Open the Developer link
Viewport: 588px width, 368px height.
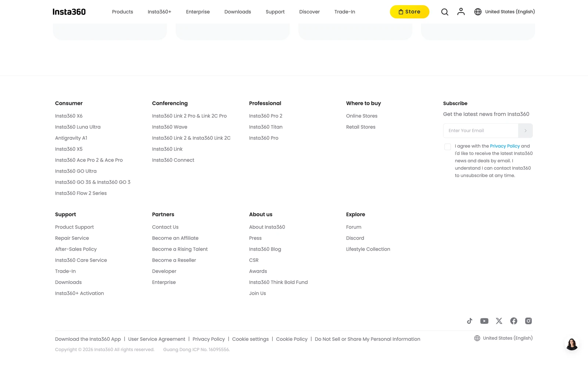pyautogui.click(x=164, y=271)
